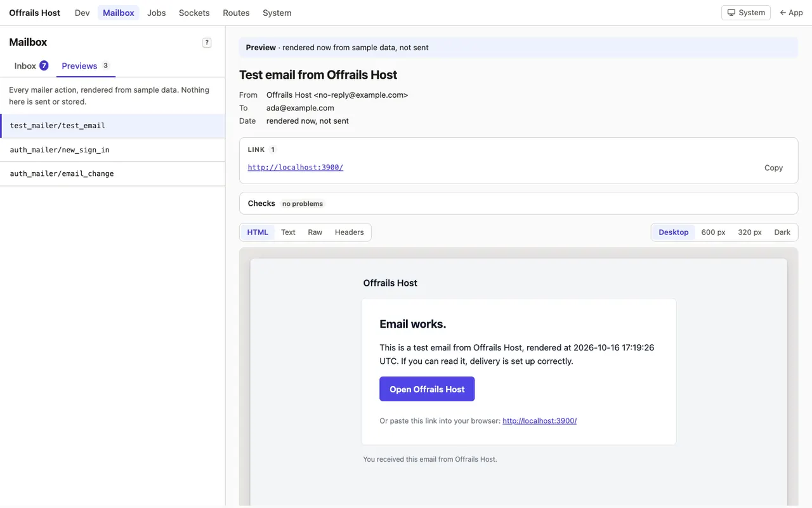Switch to the HTML view tab
812x508 pixels.
click(258, 232)
